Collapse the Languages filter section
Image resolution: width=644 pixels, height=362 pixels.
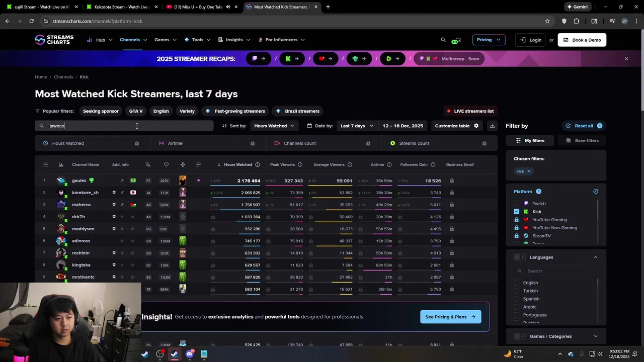pyautogui.click(x=596, y=257)
